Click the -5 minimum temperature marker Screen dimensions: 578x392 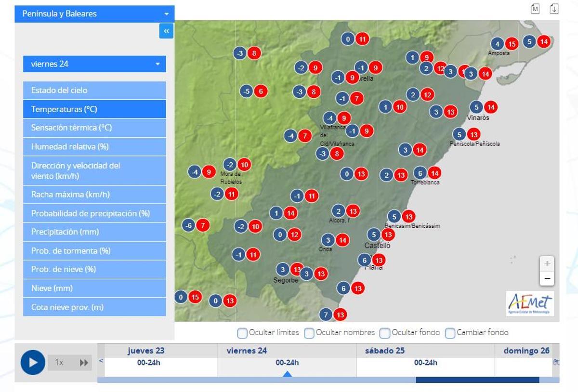point(246,91)
